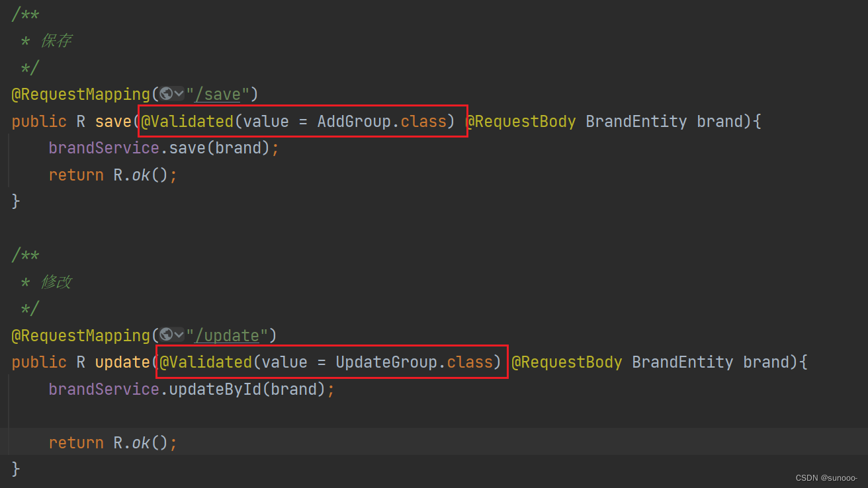Click BrandEntity type in the save method

[x=636, y=122]
